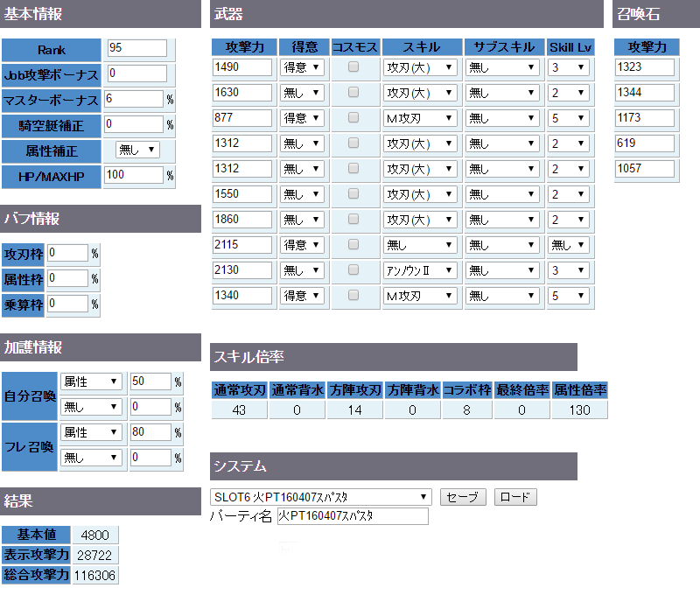Tick the コスモス checkbox for weapon 1340
The height and width of the screenshot is (595, 700).
tap(353, 296)
